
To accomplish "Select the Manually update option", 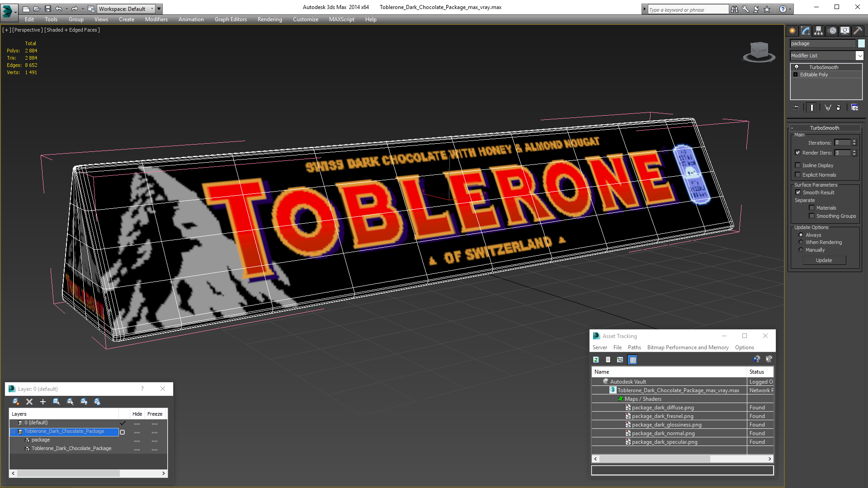I will (801, 250).
